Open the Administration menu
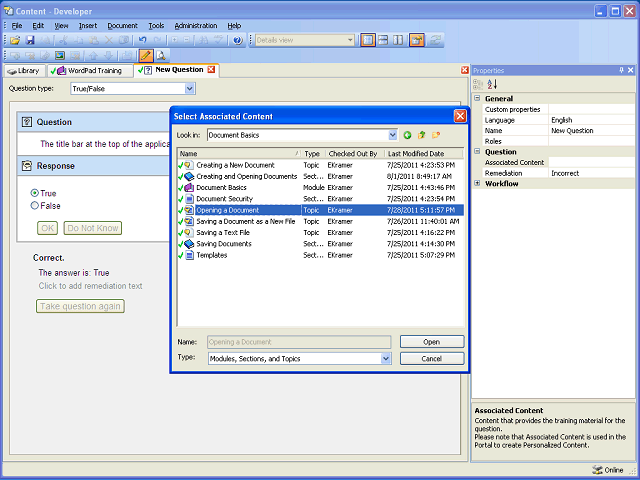This screenshot has width=640, height=480. pyautogui.click(x=196, y=26)
